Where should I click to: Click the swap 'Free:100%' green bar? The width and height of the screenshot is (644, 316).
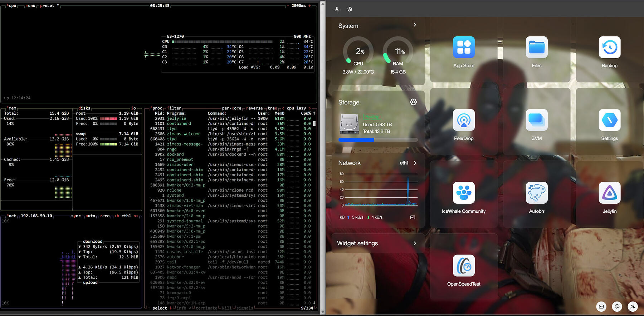click(108, 144)
